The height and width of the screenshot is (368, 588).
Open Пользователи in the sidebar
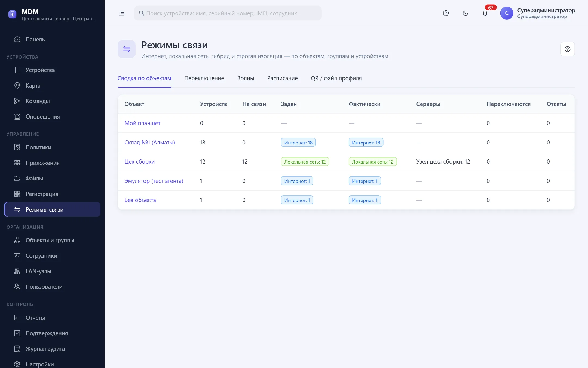point(52,287)
